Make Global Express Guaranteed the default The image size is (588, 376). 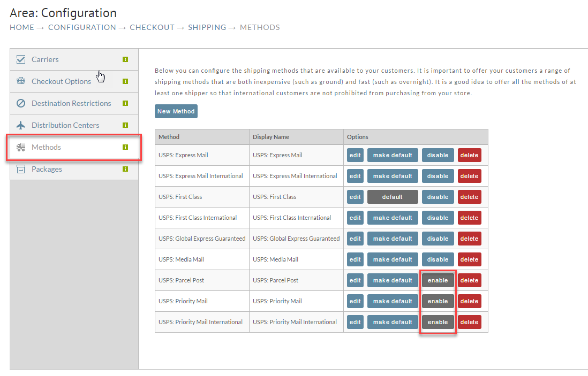[x=393, y=239]
